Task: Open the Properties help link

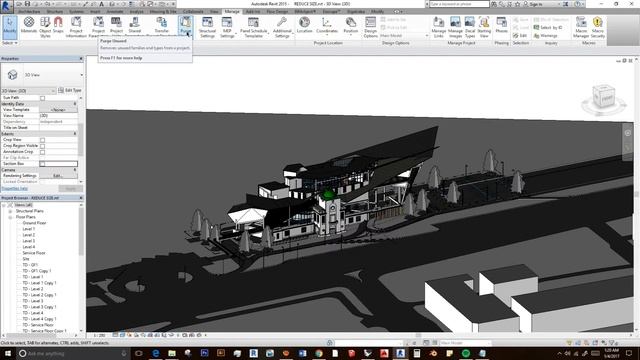Action: click(15, 189)
